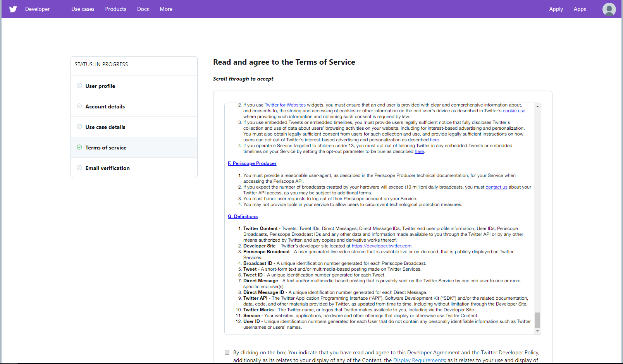Follow the cookie use link
The image size is (623, 364).
[x=514, y=111]
